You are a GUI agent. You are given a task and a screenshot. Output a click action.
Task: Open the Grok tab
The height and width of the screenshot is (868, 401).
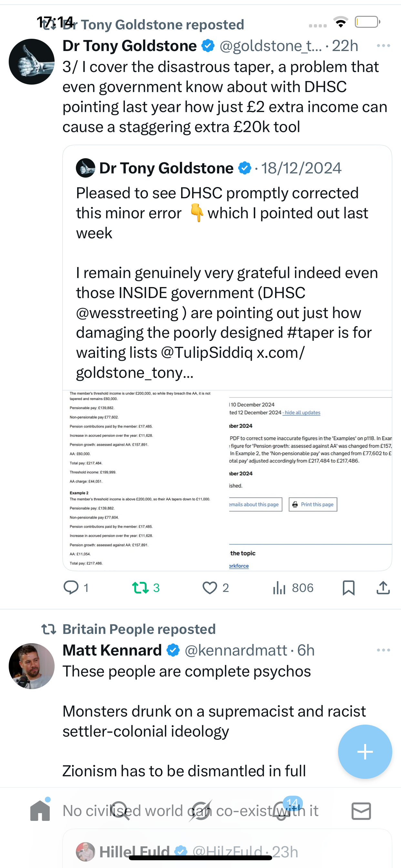pos(200,811)
